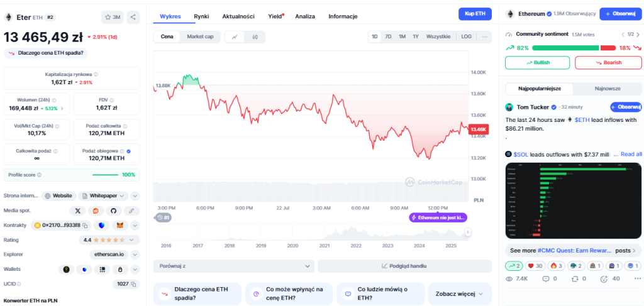
Task: Click the share icon next to the watchlist star
Action: pyautogui.click(x=133, y=17)
